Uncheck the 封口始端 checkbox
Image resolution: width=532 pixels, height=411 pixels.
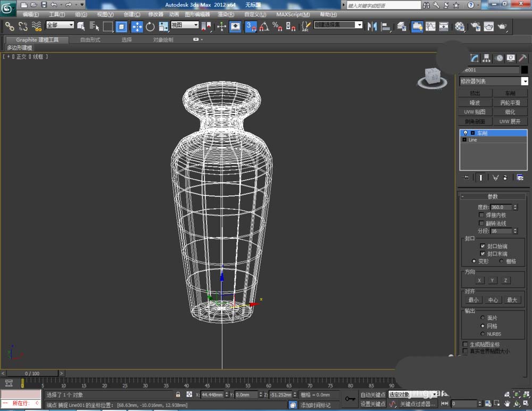483,246
